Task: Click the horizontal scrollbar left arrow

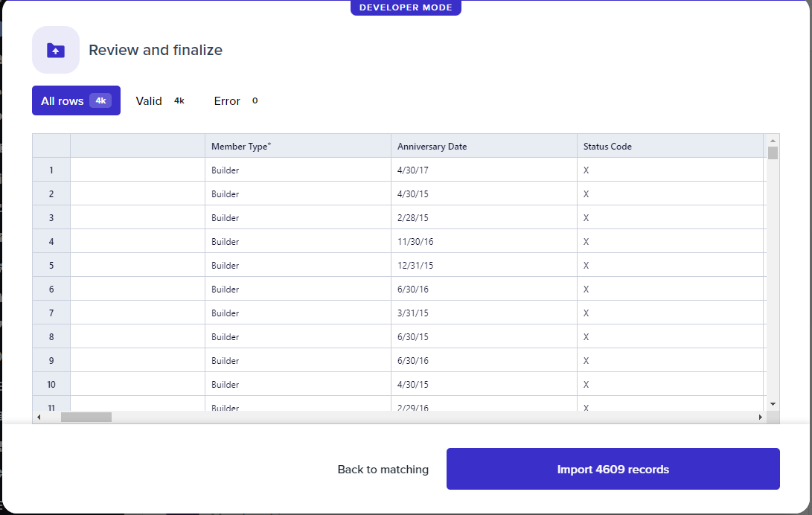Action: pyautogui.click(x=39, y=418)
